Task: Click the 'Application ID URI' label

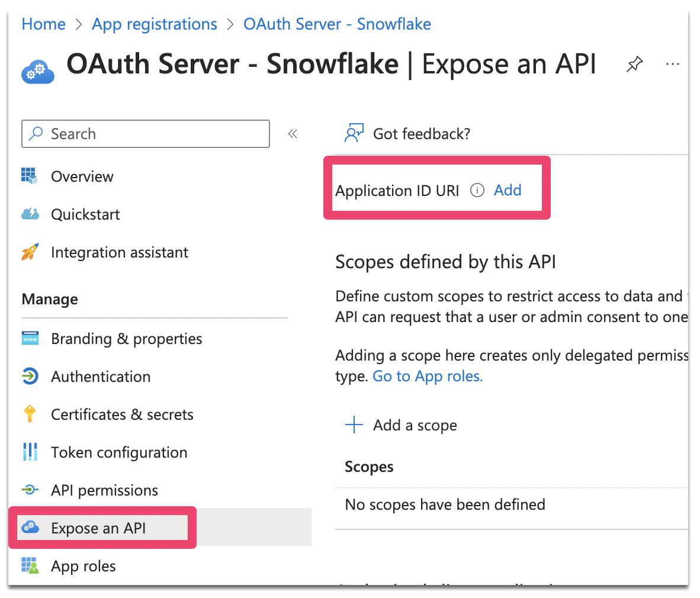Action: (397, 191)
